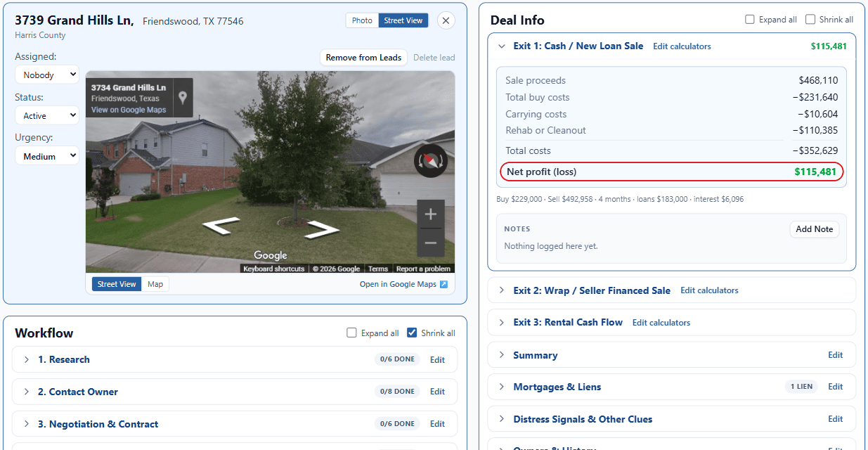Image resolution: width=868 pixels, height=450 pixels.
Task: Click the 0/8 DONE badge for Contact Owner
Action: pos(397,392)
